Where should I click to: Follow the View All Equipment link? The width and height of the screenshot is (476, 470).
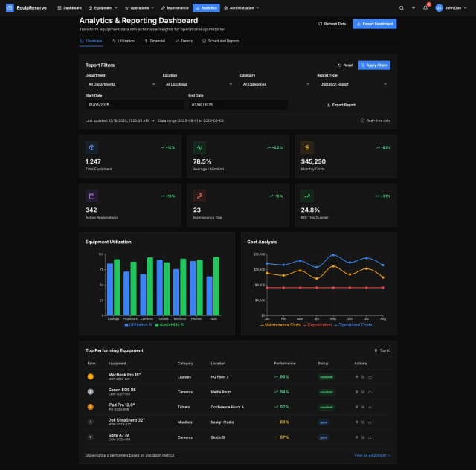373,455
